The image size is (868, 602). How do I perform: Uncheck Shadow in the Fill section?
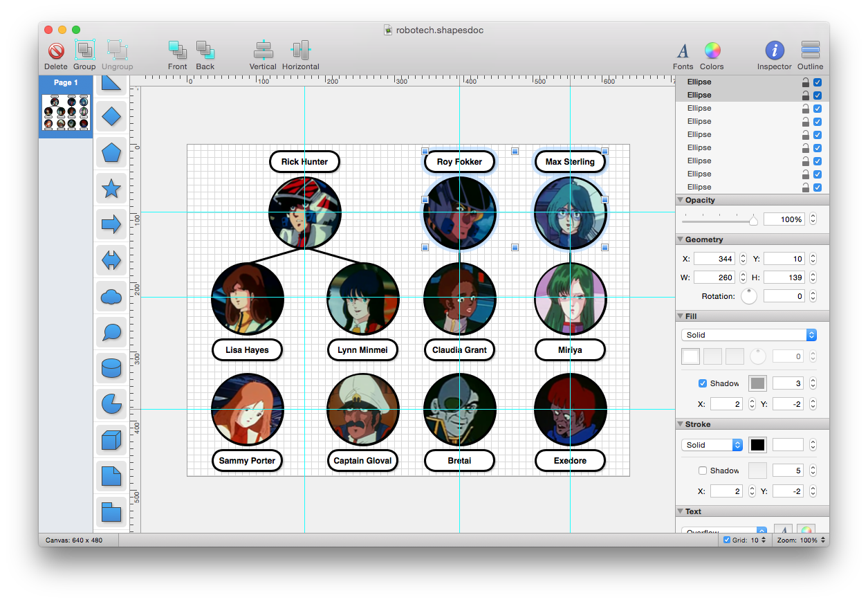point(701,383)
